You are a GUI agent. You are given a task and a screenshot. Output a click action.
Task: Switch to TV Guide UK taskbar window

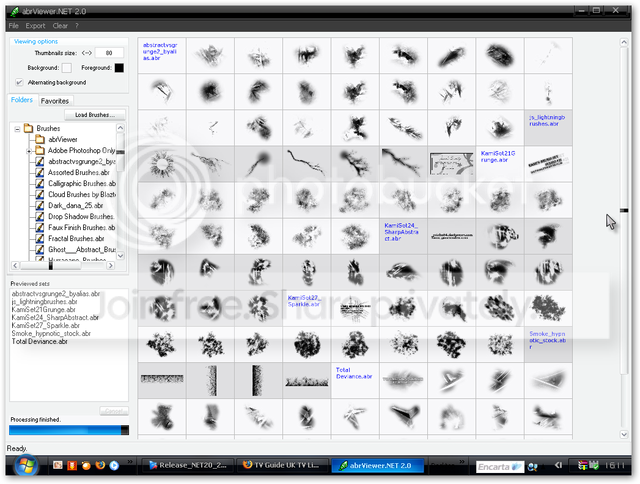(283, 465)
